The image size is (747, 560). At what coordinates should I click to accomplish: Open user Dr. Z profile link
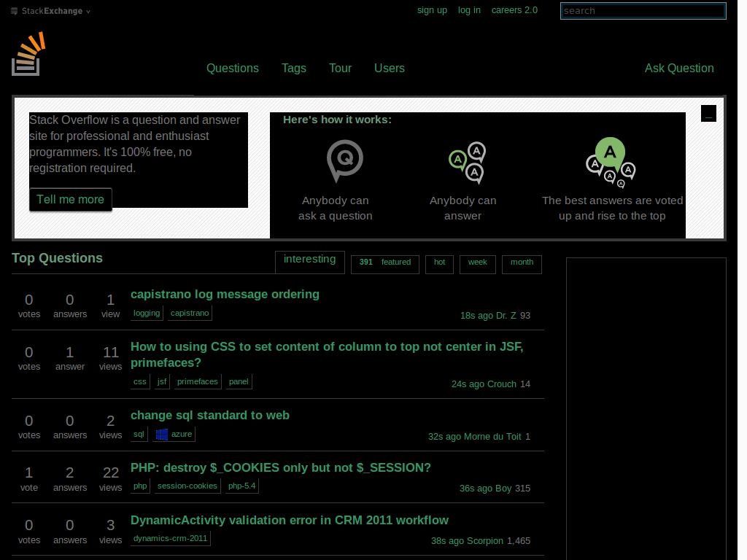(506, 316)
